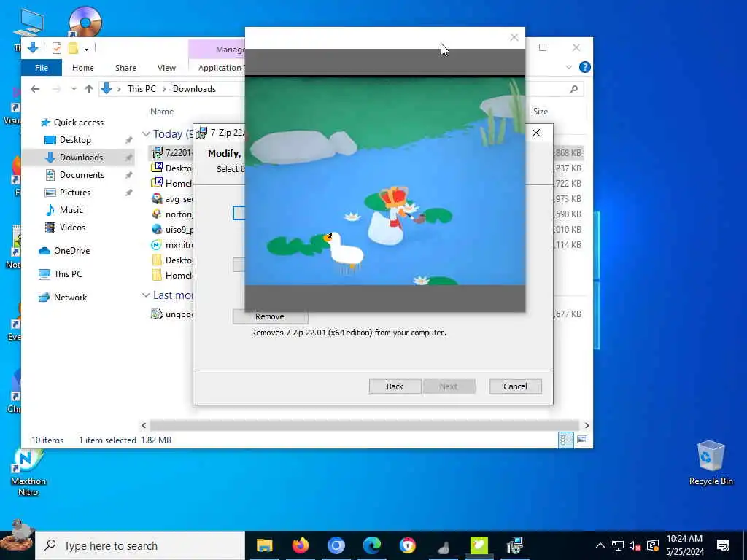Open the network status tray icon

[617, 545]
